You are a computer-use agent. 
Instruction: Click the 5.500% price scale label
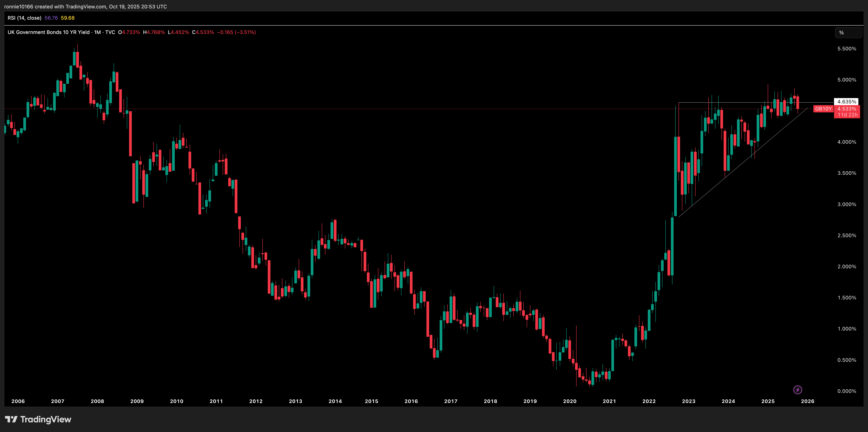[x=846, y=49]
